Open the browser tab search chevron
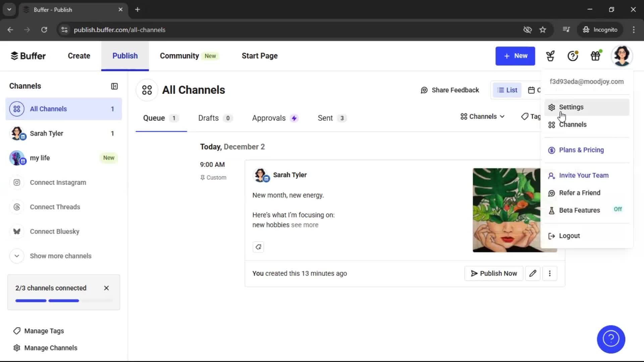This screenshot has height=362, width=644. click(x=9, y=9)
